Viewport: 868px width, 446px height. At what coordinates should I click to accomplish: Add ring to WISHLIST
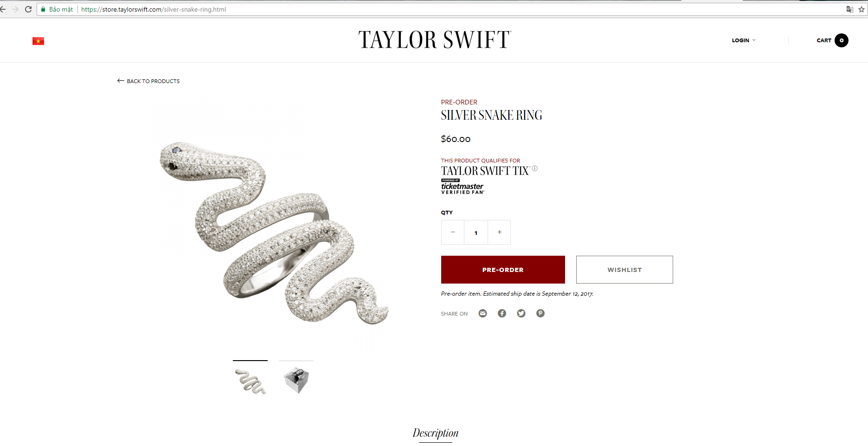pos(624,270)
